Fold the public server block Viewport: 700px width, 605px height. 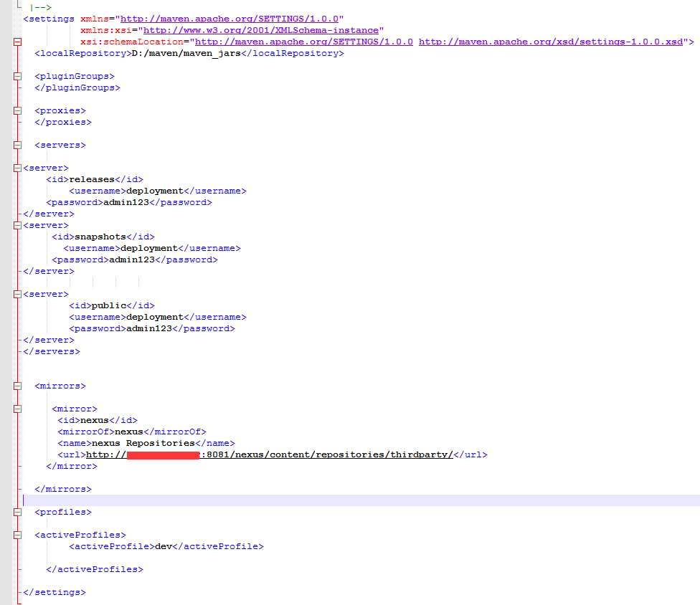[x=17, y=294]
